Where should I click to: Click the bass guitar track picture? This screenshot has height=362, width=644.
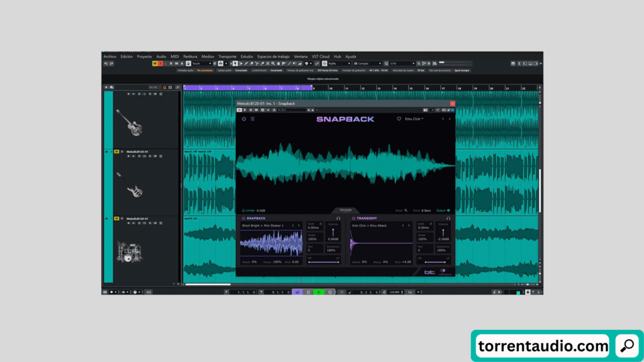[x=130, y=185]
